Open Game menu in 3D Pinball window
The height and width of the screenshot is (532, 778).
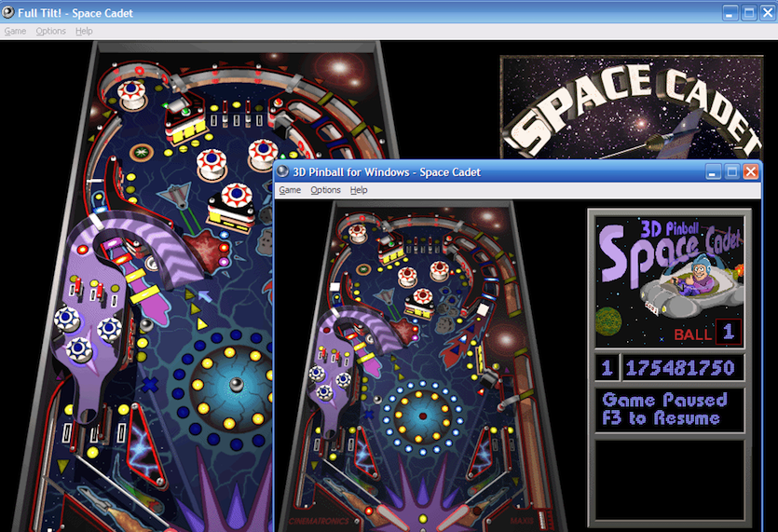(290, 190)
